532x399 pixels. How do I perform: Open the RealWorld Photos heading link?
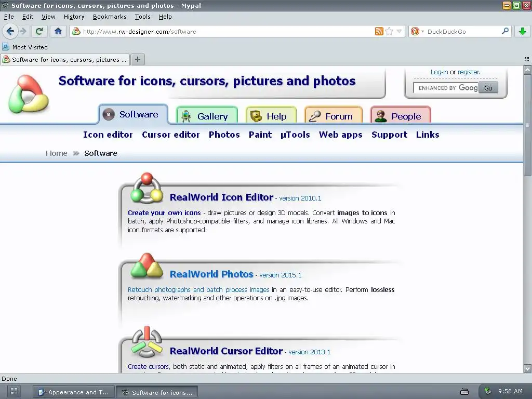[x=211, y=274]
